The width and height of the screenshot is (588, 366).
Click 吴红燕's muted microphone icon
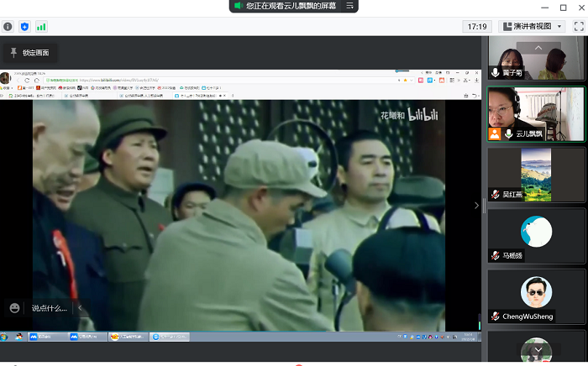point(496,194)
